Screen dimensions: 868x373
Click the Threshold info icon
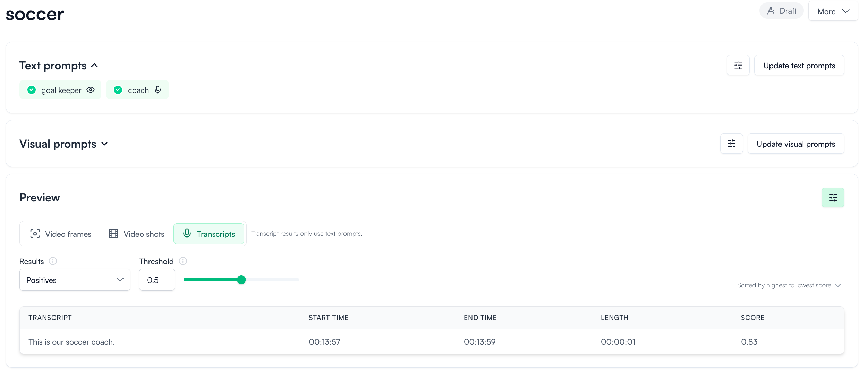(x=183, y=261)
